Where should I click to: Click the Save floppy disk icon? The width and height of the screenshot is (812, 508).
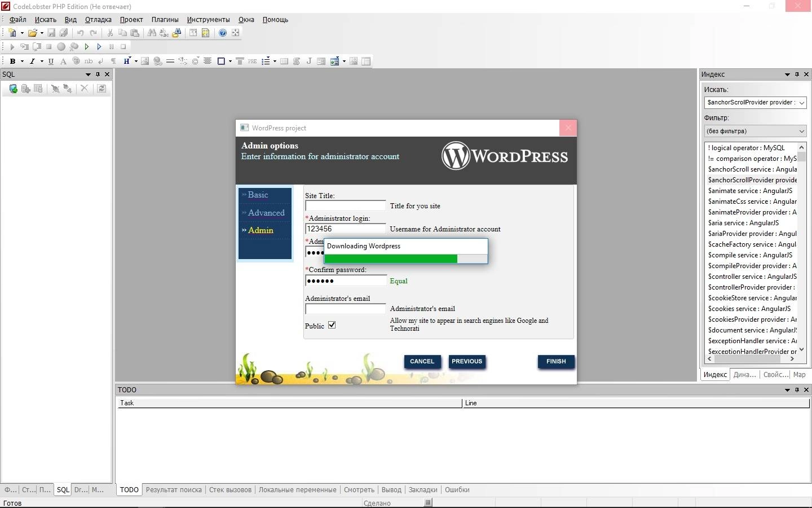tap(51, 33)
